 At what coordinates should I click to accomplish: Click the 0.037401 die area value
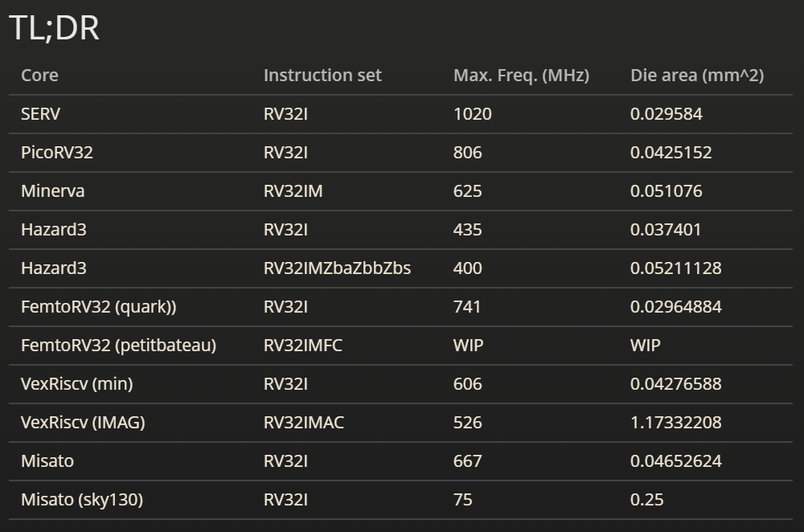pos(666,229)
